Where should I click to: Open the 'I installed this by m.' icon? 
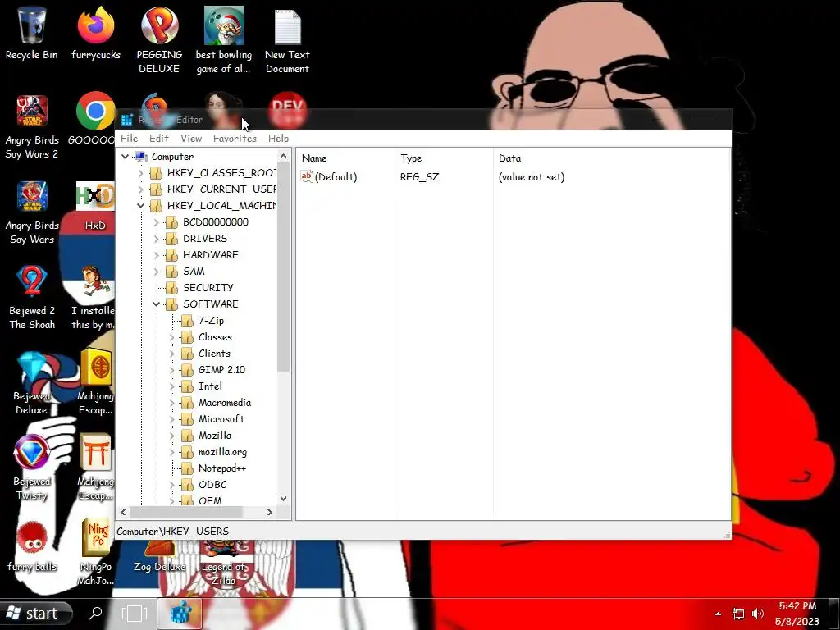[x=94, y=298]
